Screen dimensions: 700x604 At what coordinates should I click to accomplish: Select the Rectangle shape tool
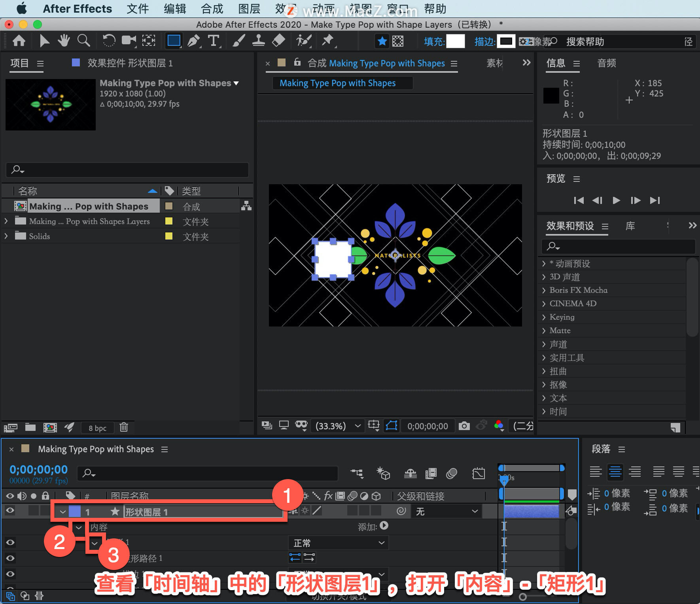(174, 41)
